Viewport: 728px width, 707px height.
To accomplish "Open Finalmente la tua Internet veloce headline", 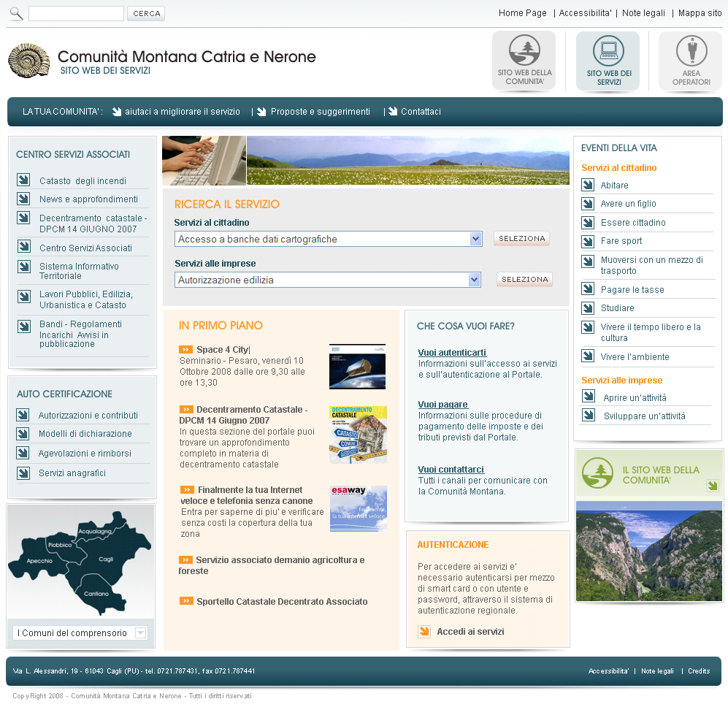I will pyautogui.click(x=247, y=495).
